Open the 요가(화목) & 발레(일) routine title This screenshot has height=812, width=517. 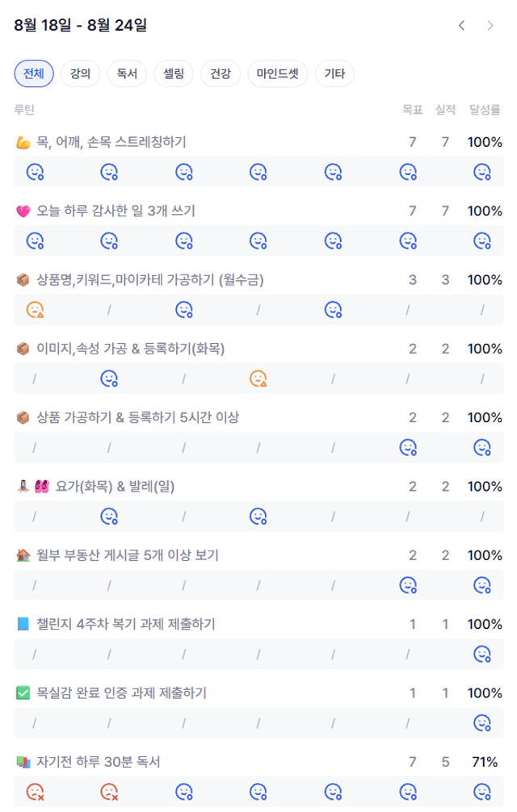click(115, 486)
